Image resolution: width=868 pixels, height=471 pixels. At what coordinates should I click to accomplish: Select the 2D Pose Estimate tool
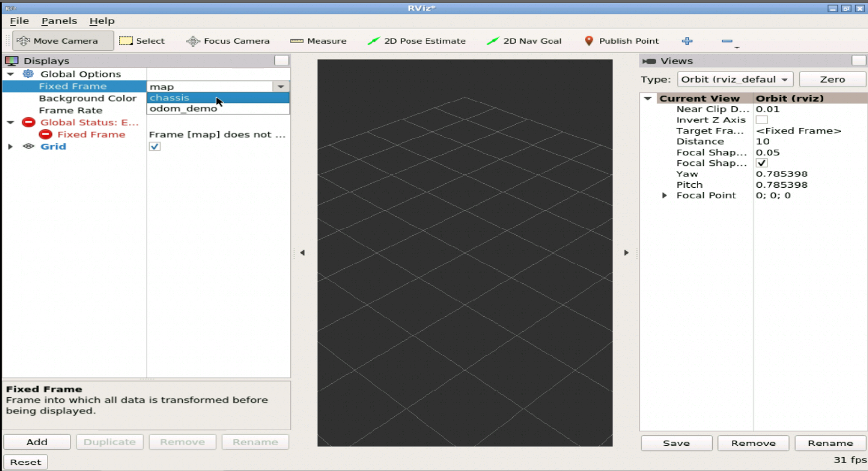(x=417, y=41)
